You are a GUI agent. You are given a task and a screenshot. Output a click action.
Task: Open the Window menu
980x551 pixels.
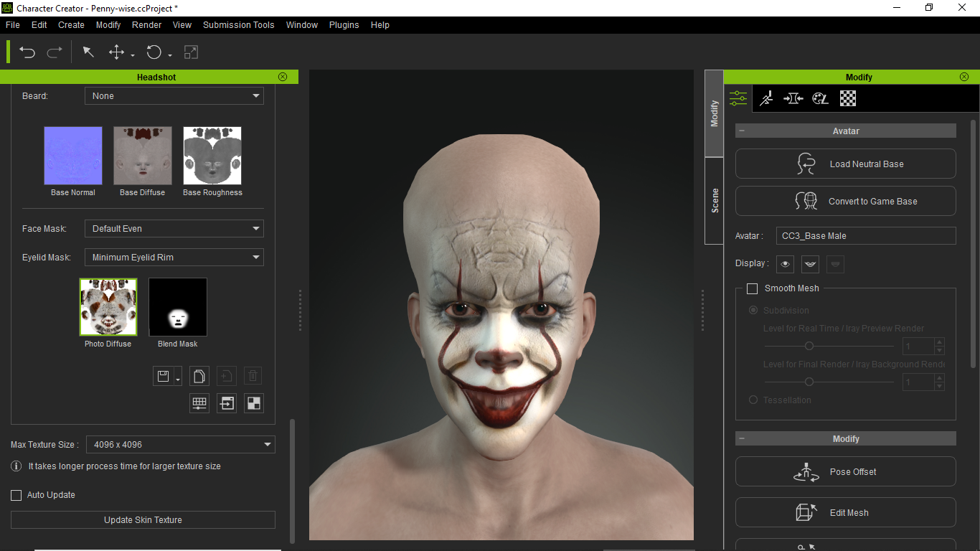pos(302,24)
